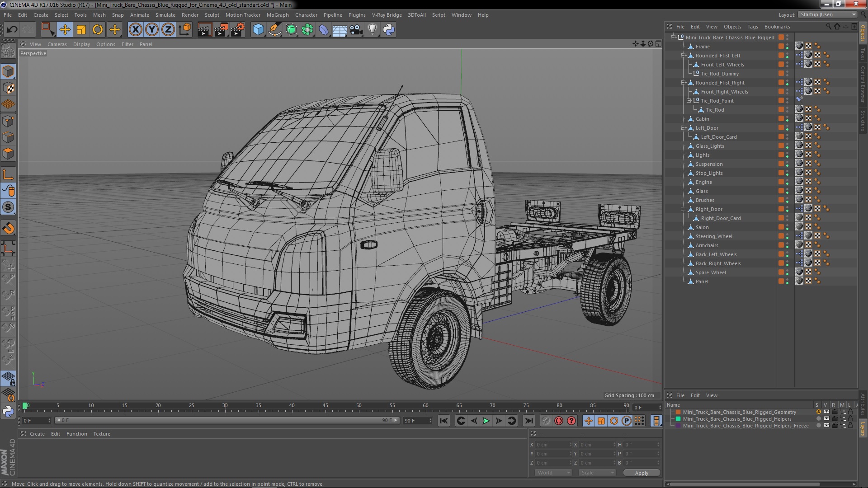868x488 pixels.
Task: Open the Scale mode dropdown
Action: tap(597, 473)
